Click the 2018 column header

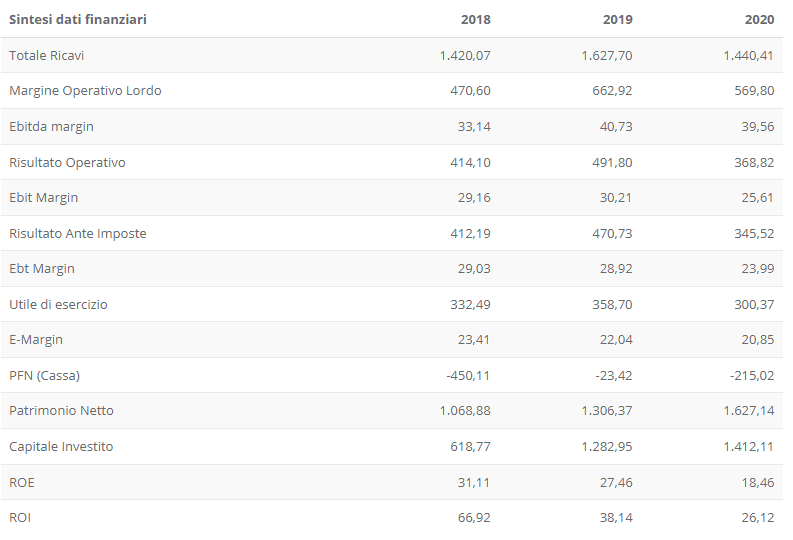pyautogui.click(x=475, y=19)
